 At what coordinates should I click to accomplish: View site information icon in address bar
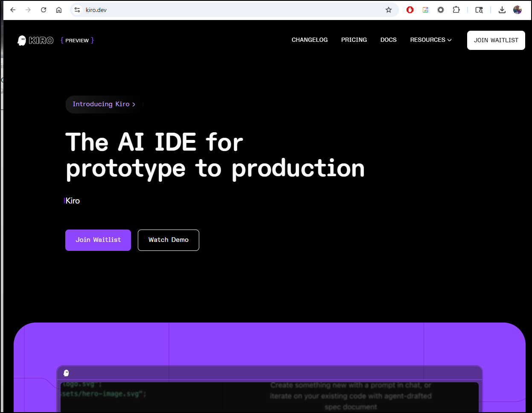(x=77, y=10)
